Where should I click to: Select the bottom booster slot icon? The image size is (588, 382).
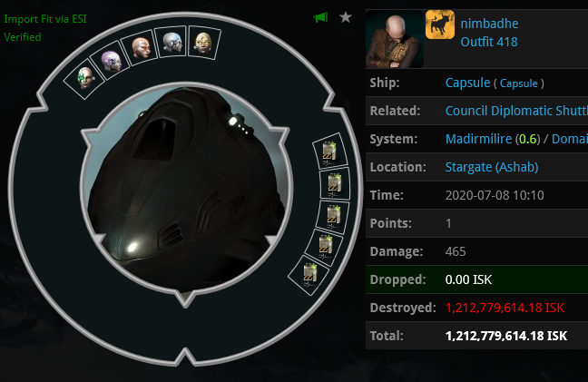(309, 275)
